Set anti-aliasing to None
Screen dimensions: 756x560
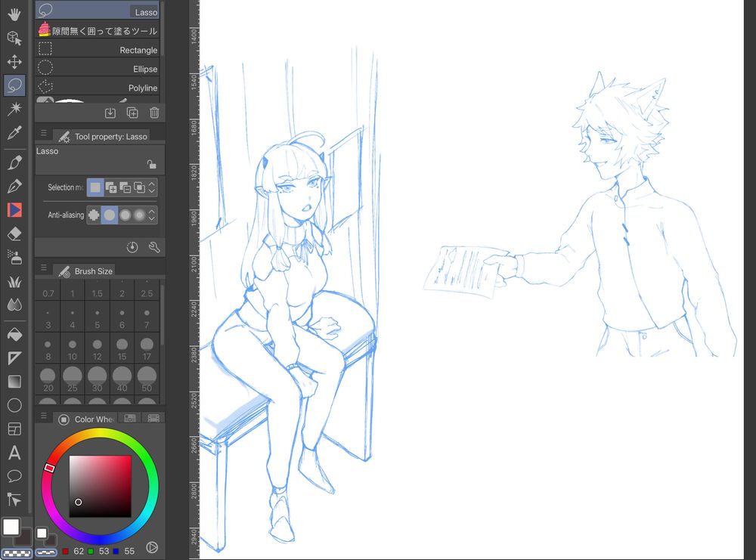(94, 215)
